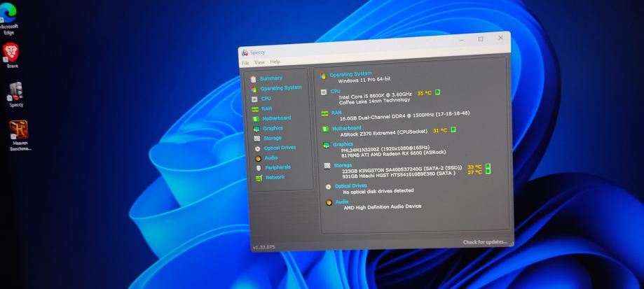644x289 pixels.
Task: Click Audio speaker icon in summary pane
Action: 329,202
